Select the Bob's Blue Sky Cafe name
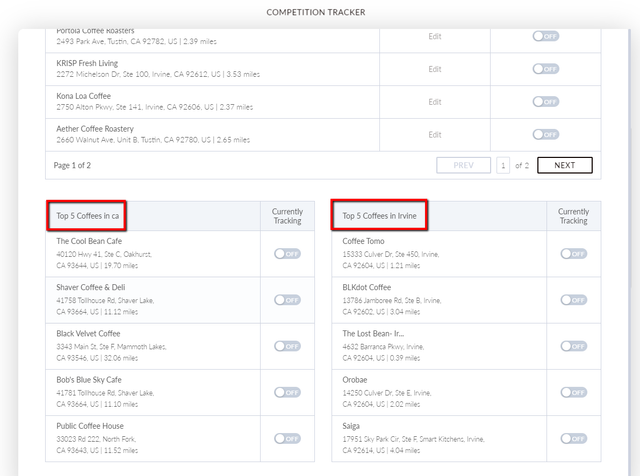 89,380
